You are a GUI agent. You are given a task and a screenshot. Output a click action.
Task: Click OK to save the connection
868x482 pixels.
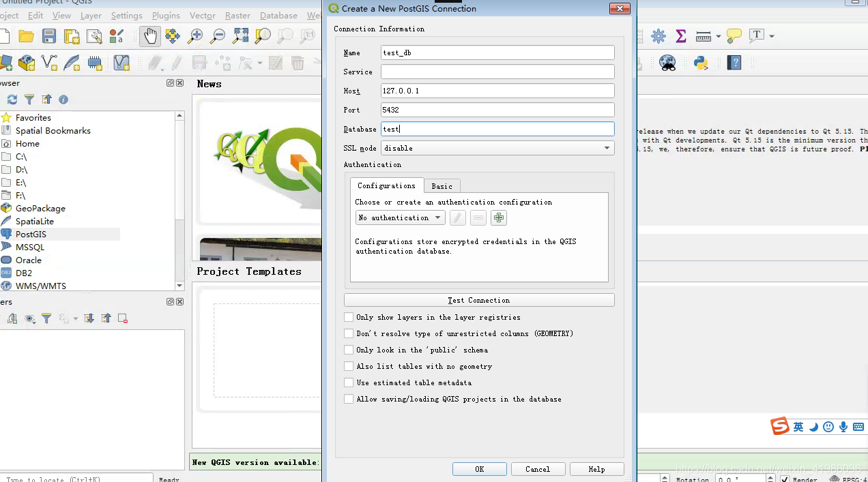[480, 469]
